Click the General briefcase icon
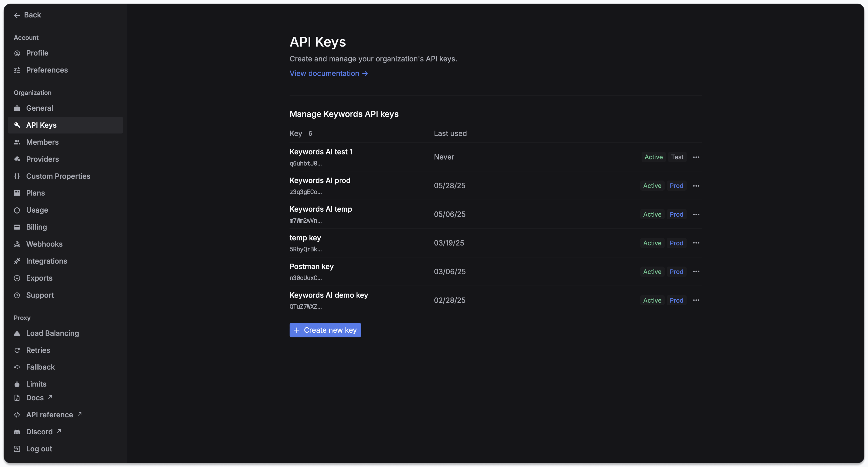 click(x=17, y=108)
